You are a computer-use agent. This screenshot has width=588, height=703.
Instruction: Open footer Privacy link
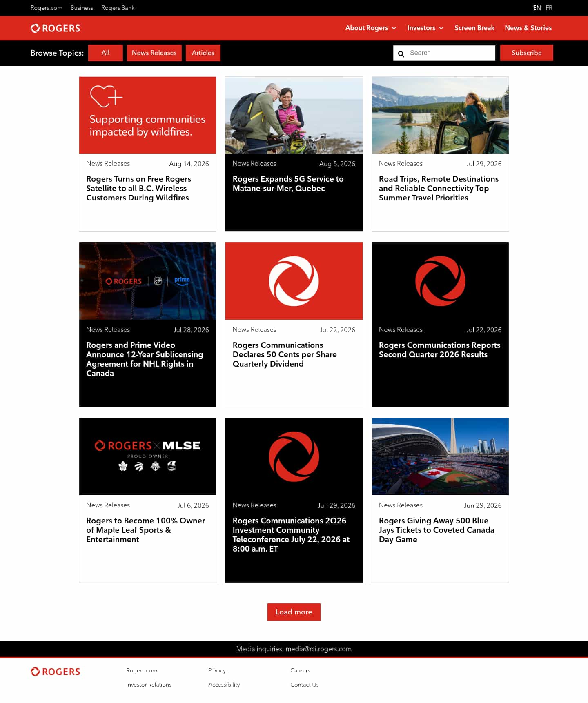pyautogui.click(x=217, y=670)
